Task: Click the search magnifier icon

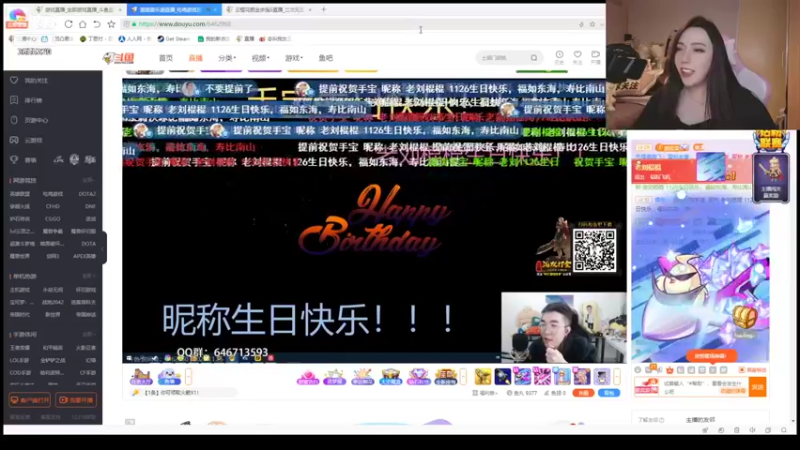Action: 534,58
